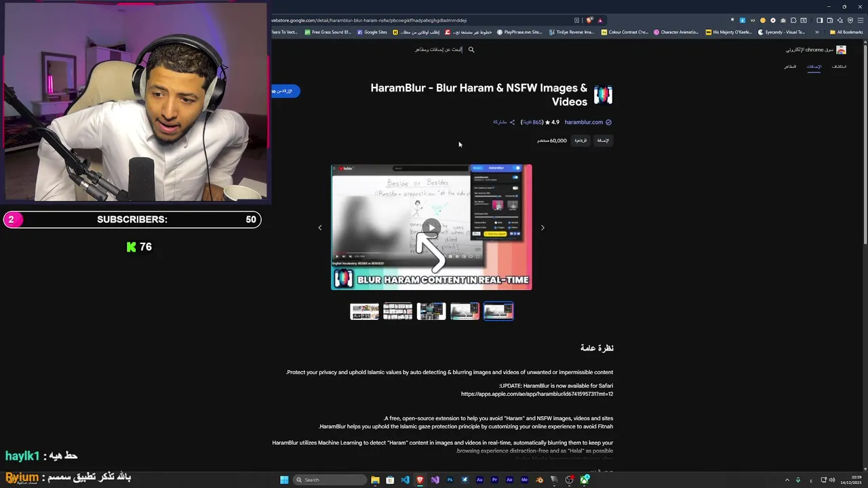Image resolution: width=868 pixels, height=488 pixels.
Task: Open the TinEye Reverse Ima... bookmark
Action: click(571, 32)
